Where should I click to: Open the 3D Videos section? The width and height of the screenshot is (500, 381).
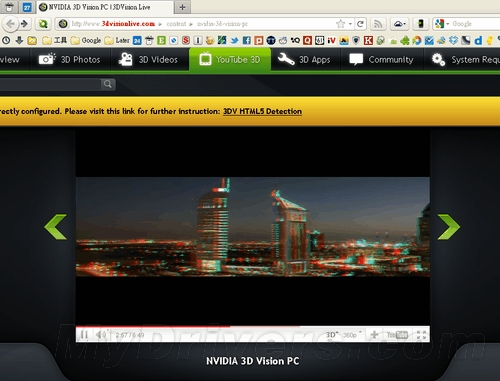[149, 60]
